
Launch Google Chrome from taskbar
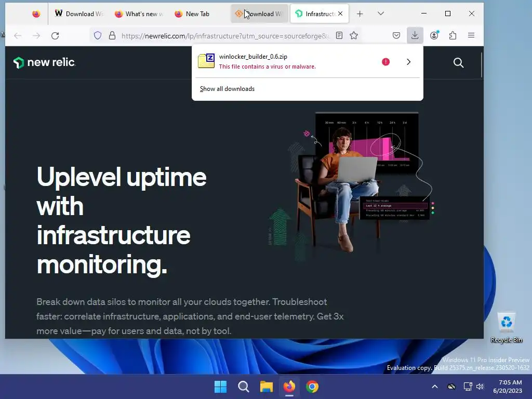[x=312, y=387]
